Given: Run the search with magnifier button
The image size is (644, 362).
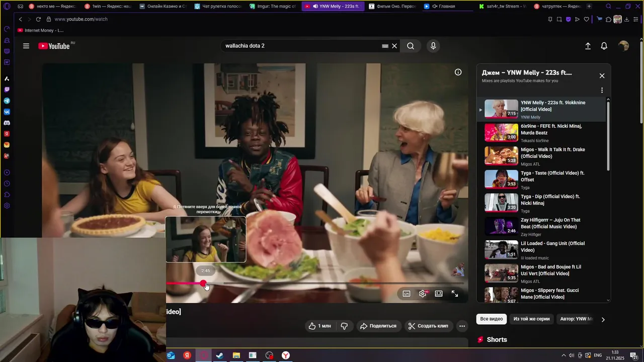Looking at the screenshot, I should pos(411,46).
